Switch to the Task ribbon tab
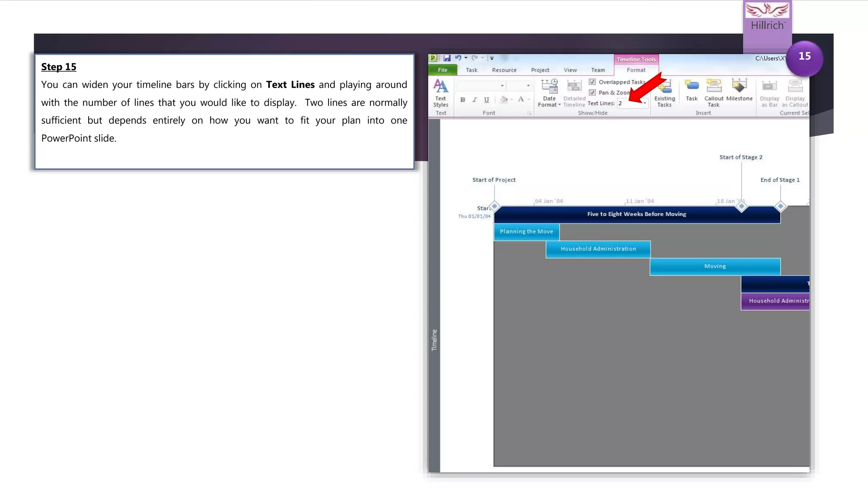868x488 pixels. click(x=471, y=70)
